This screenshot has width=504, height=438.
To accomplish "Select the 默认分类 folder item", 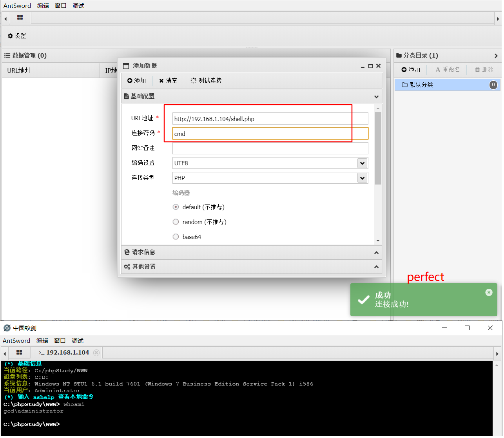I will pyautogui.click(x=447, y=85).
